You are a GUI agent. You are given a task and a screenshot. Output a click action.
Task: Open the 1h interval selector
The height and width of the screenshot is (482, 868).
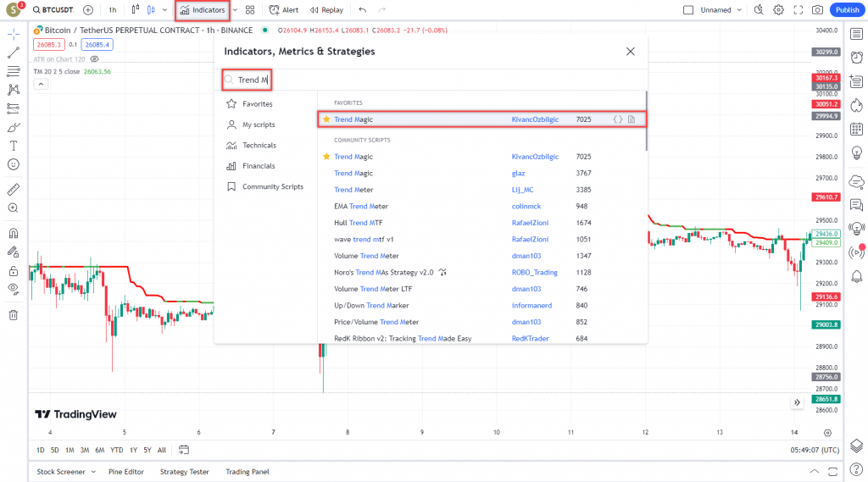113,10
